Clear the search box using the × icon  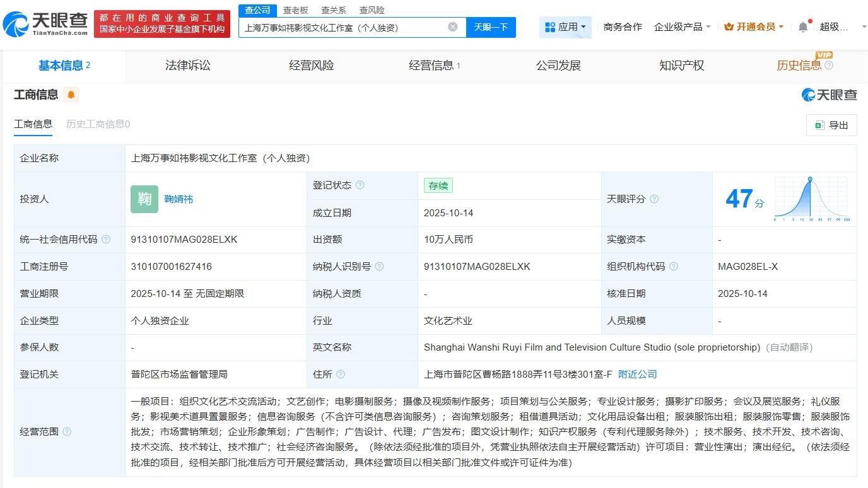pyautogui.click(x=452, y=27)
